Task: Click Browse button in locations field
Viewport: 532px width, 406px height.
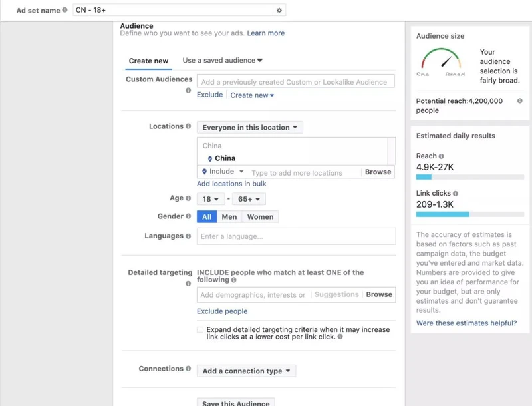Action: pyautogui.click(x=378, y=172)
